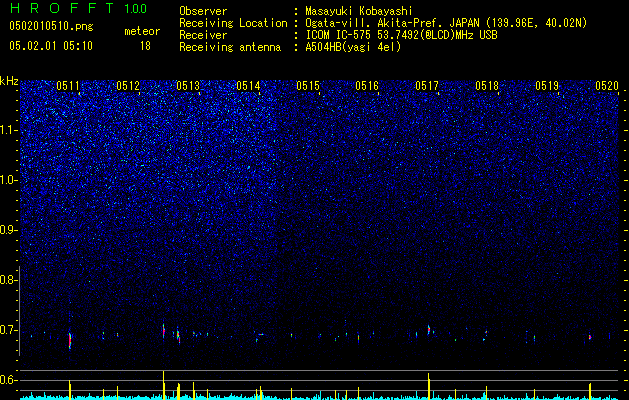Click the 1.0 frequency axis label
The width and height of the screenshot is (629, 400).
pyautogui.click(x=8, y=180)
